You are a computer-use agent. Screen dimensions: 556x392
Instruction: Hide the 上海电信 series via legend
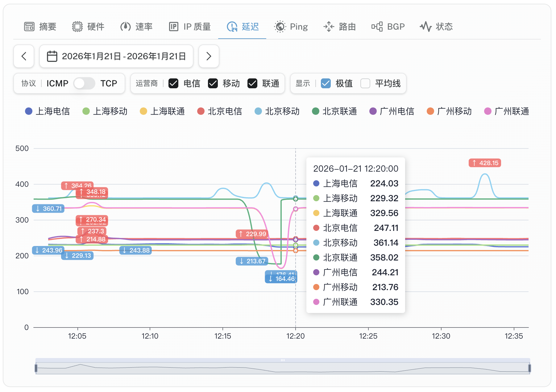point(48,111)
